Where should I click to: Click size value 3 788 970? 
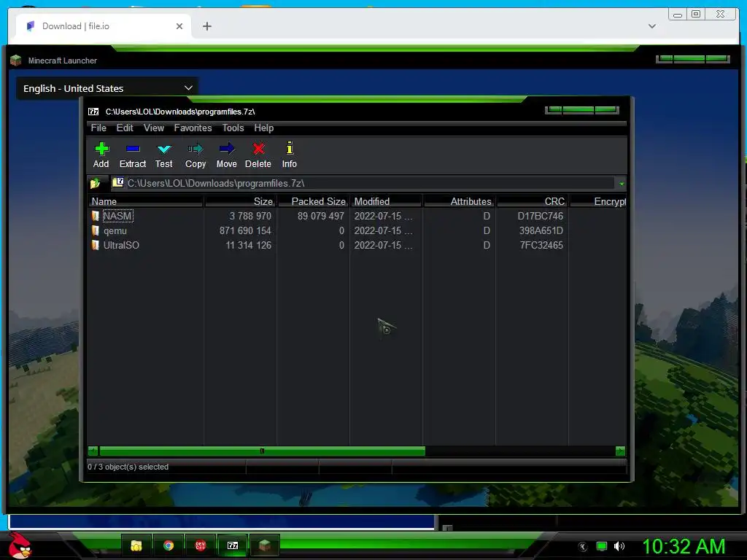[250, 216]
